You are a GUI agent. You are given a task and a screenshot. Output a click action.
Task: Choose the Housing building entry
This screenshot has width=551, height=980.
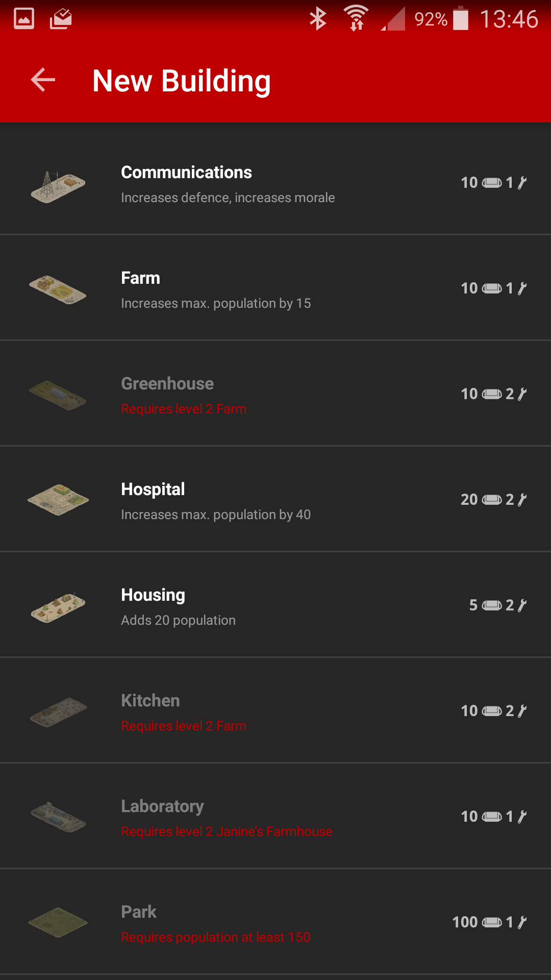point(153,595)
